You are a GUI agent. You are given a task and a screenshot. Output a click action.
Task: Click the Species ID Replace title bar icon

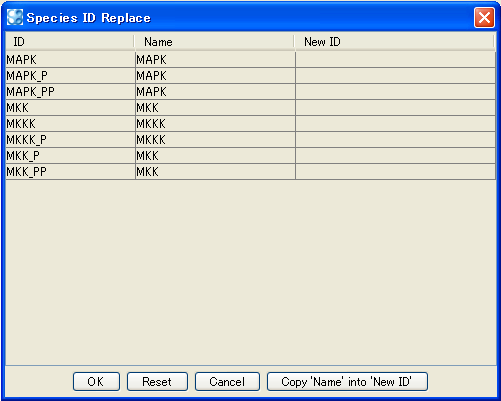[x=15, y=17]
